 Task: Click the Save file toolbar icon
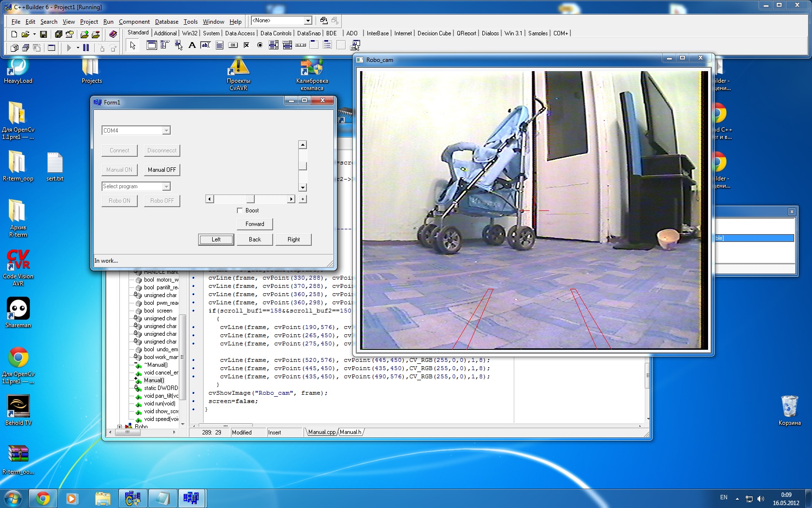tap(43, 34)
